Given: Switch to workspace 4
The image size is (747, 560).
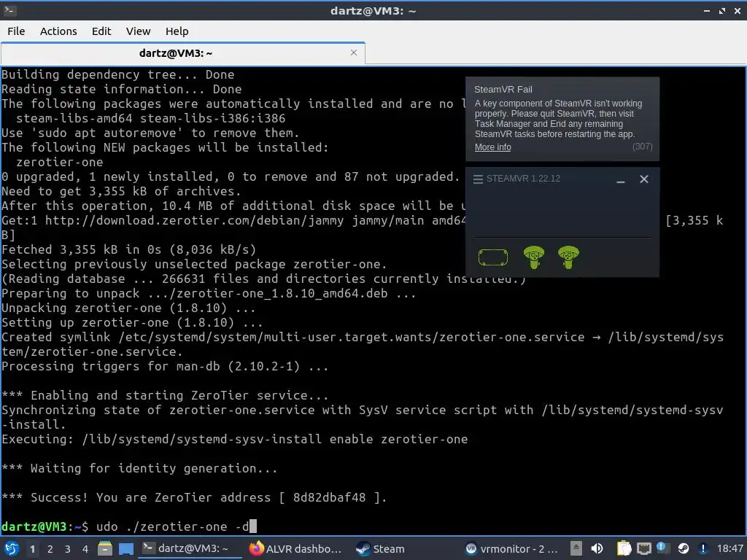Looking at the screenshot, I should 85,549.
